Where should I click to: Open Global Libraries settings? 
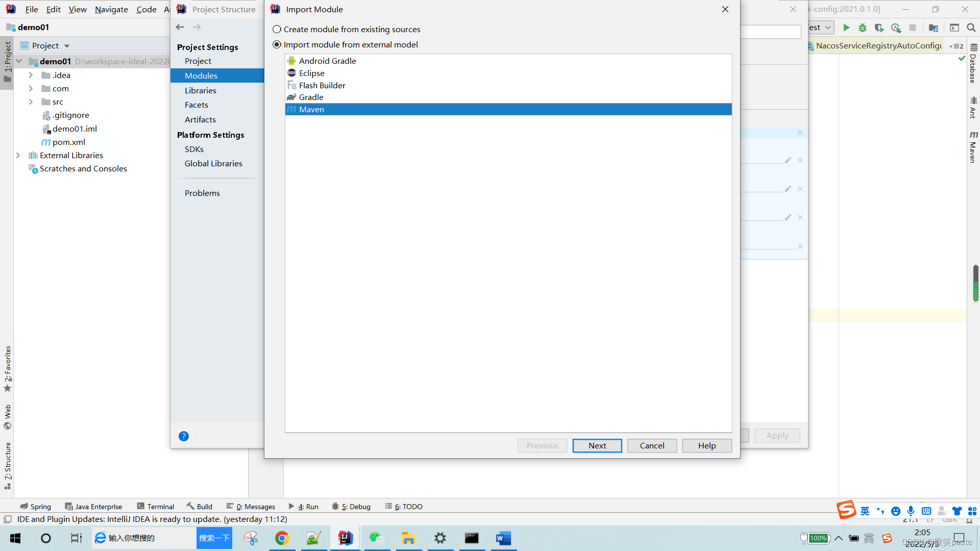pyautogui.click(x=213, y=163)
